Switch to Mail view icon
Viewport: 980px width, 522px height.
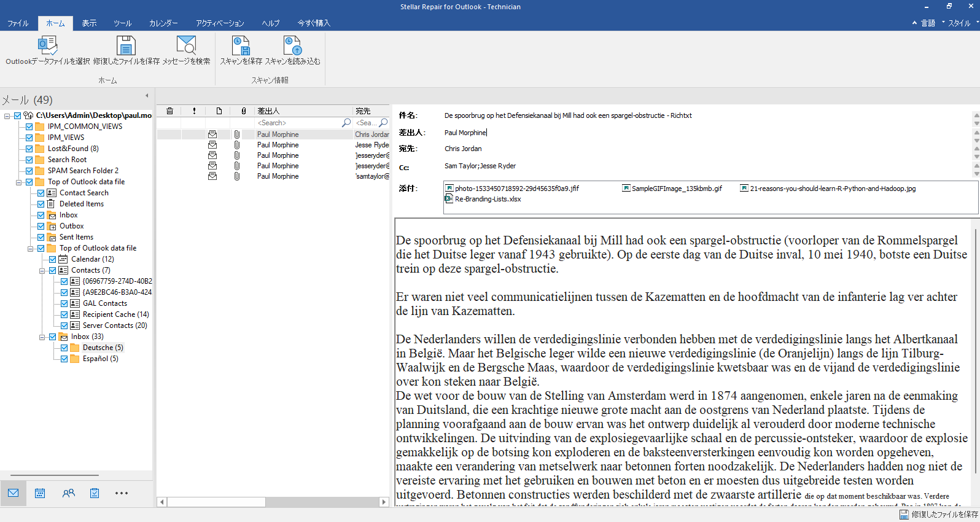click(x=14, y=493)
